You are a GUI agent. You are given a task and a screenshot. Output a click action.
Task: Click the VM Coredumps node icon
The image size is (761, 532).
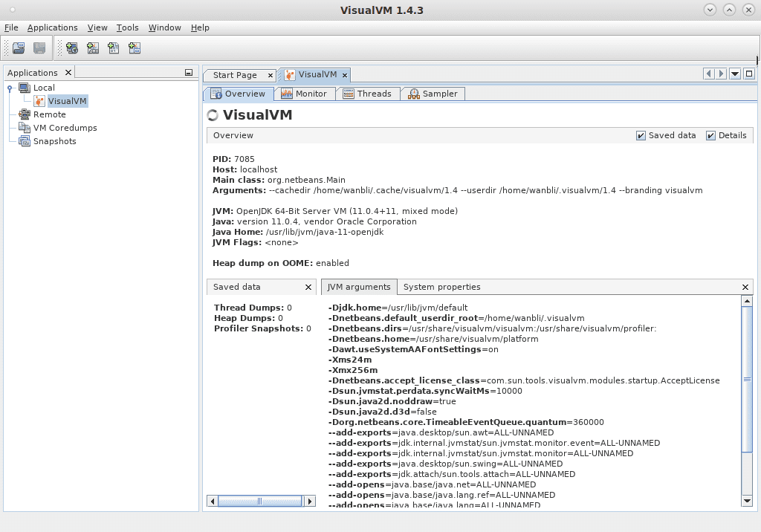(25, 128)
